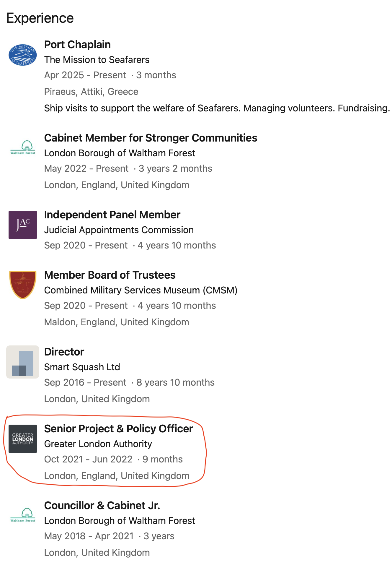This screenshot has height=565, width=392.
Task: Open the Port Chaplain job title
Action: click(77, 45)
